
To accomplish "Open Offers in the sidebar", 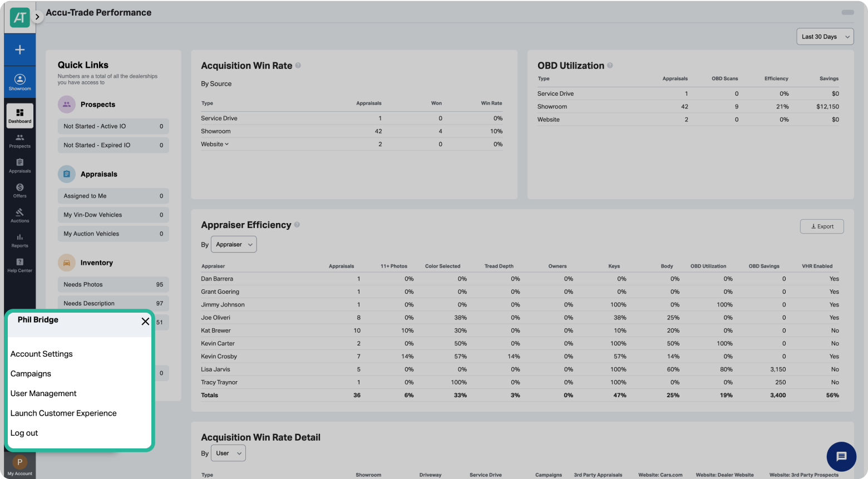I will tap(20, 191).
